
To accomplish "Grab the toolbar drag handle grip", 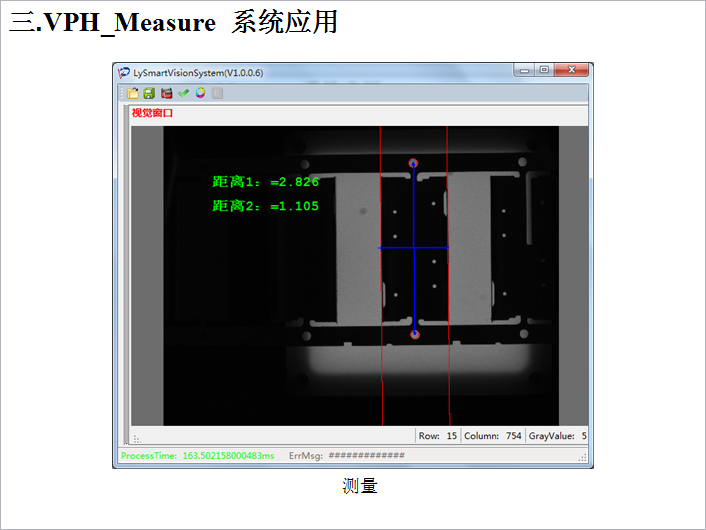I will (x=120, y=93).
